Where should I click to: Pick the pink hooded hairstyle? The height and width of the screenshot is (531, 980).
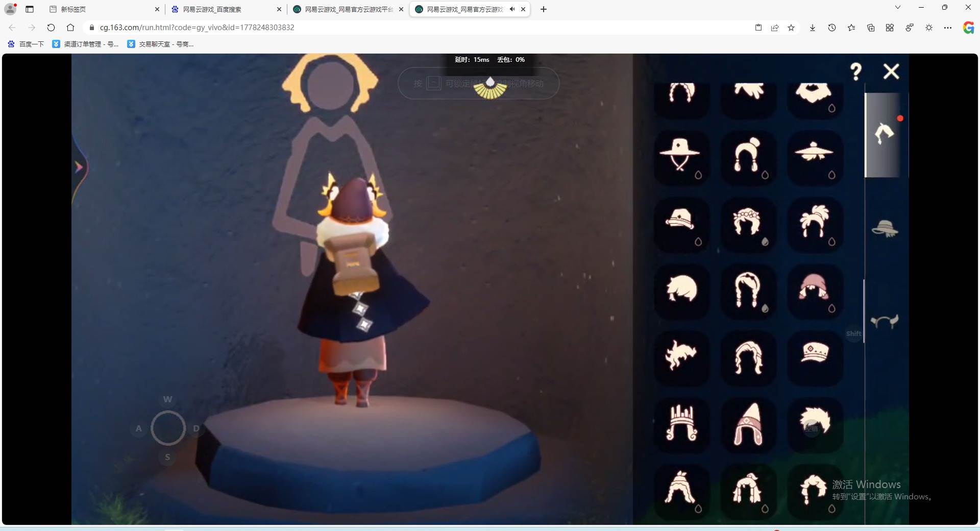[815, 292]
